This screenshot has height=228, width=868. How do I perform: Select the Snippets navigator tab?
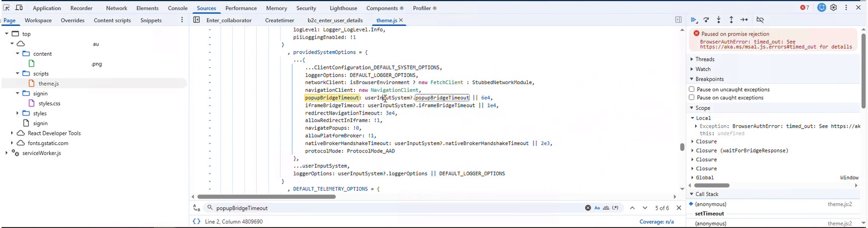tap(151, 20)
